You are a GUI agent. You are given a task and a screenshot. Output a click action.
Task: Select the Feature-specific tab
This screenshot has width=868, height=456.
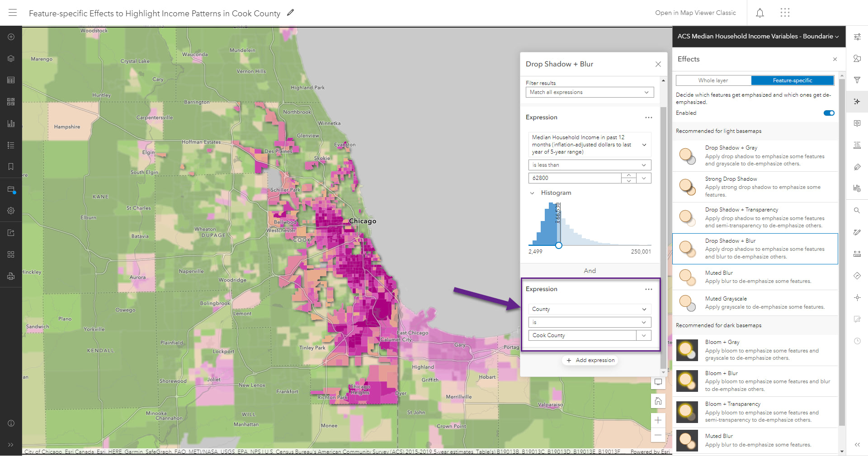tap(793, 80)
